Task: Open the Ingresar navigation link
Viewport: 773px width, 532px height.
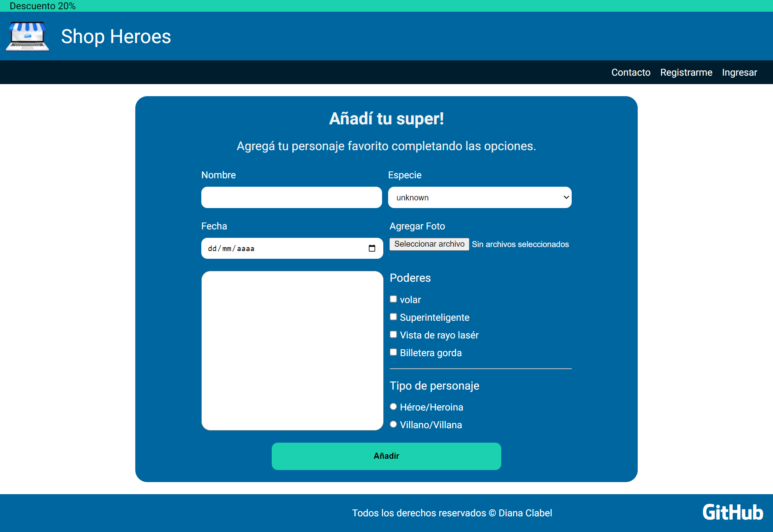Action: (739, 72)
